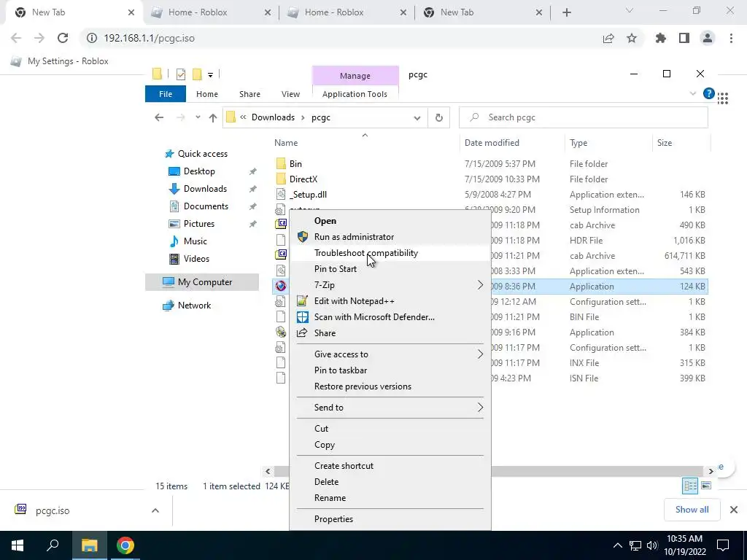
Task: Go up one folder level in Explorer
Action: (212, 117)
